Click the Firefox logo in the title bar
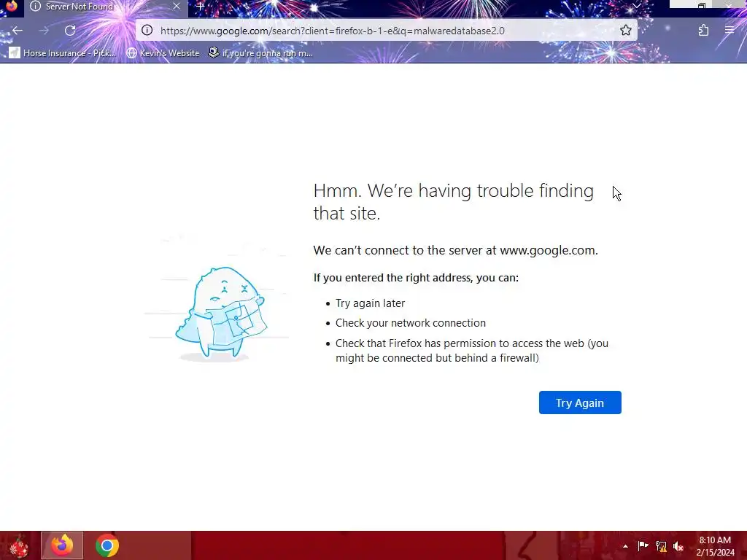The height and width of the screenshot is (560, 747). 10,6
